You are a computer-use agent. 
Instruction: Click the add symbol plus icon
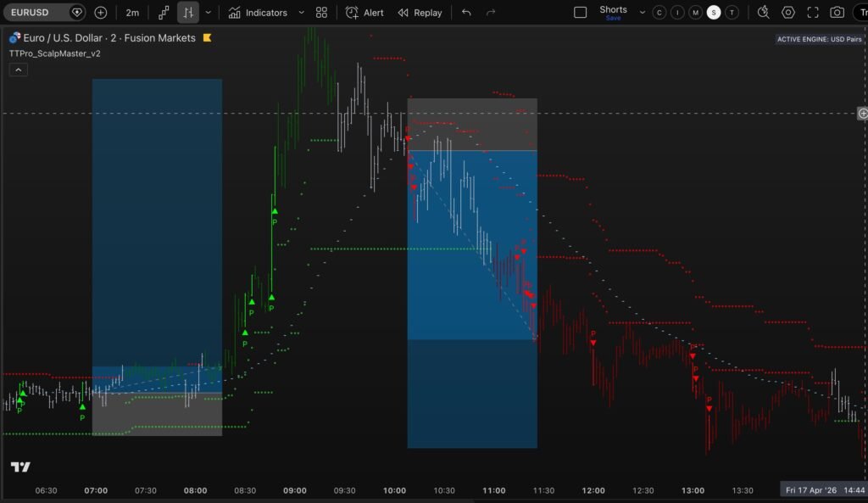[101, 13]
